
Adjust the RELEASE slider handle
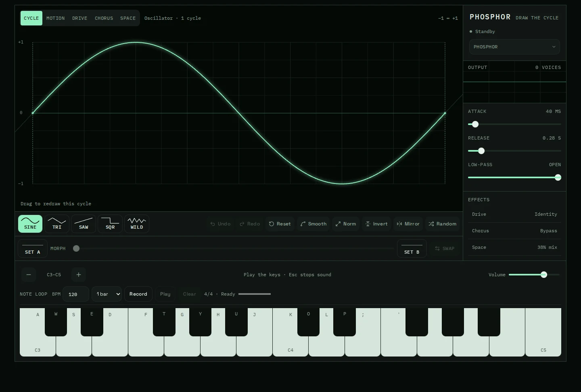coord(481,151)
